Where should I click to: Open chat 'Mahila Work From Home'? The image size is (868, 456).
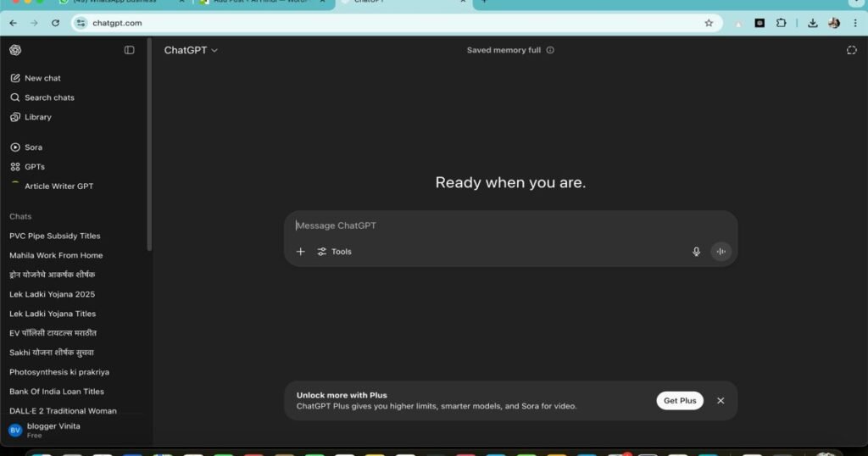[x=56, y=255]
